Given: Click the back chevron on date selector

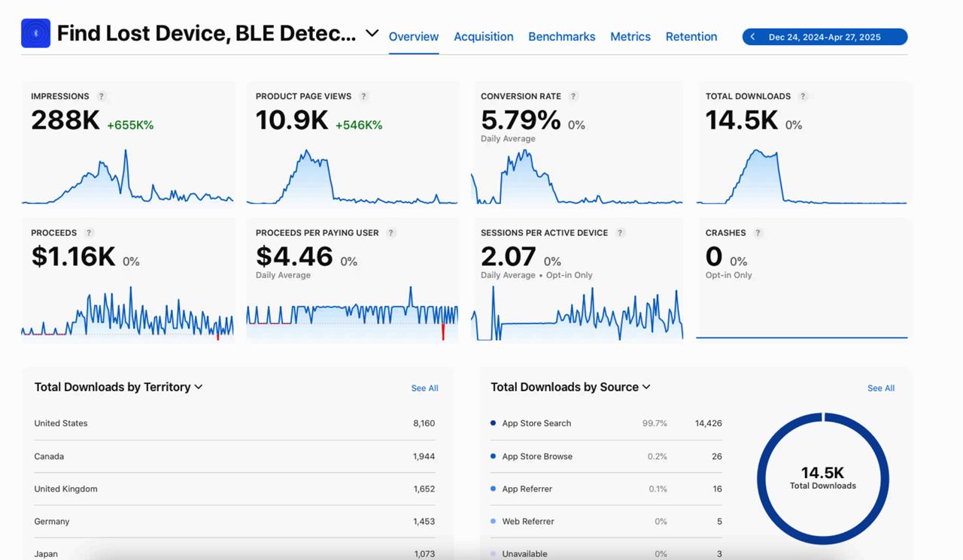Looking at the screenshot, I should (752, 36).
